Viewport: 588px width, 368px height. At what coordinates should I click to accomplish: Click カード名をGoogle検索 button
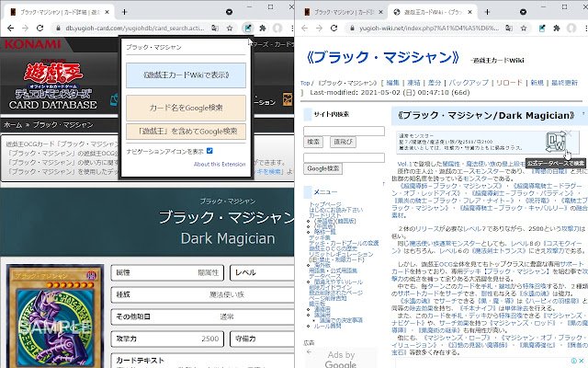(x=186, y=108)
